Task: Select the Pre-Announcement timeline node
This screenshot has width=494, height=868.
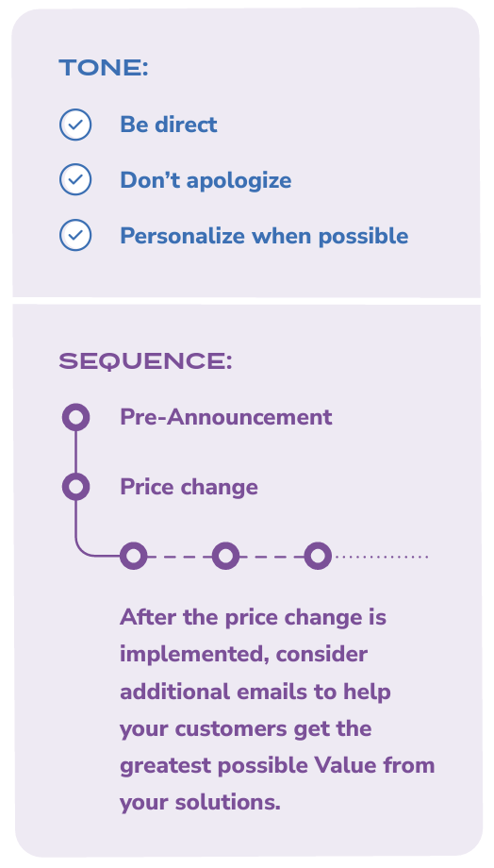Action: tap(75, 417)
